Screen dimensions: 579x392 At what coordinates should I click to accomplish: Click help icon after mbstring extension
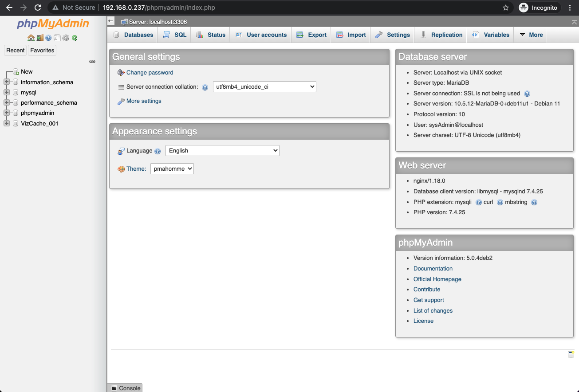coord(534,203)
